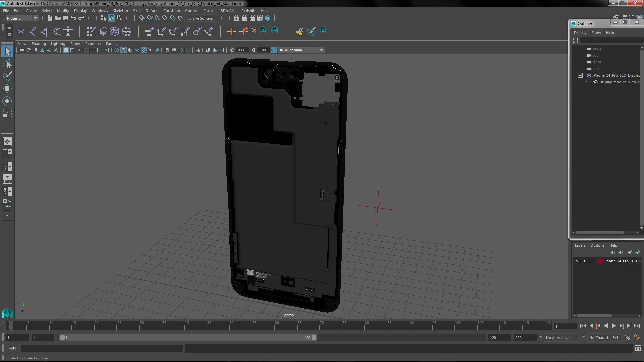This screenshot has width=644, height=362.
Task: Toggle textured display in viewport
Action: click(144, 50)
